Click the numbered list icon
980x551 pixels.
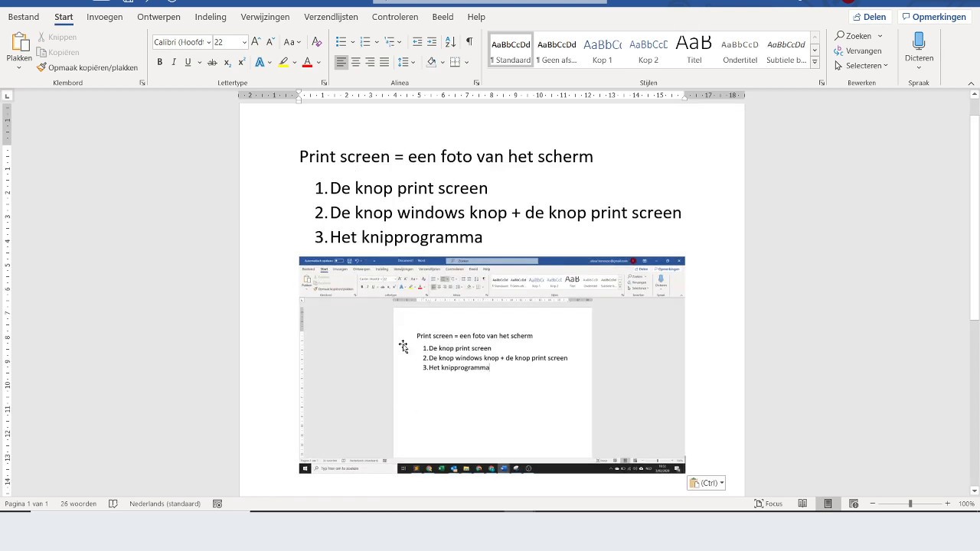click(x=365, y=42)
